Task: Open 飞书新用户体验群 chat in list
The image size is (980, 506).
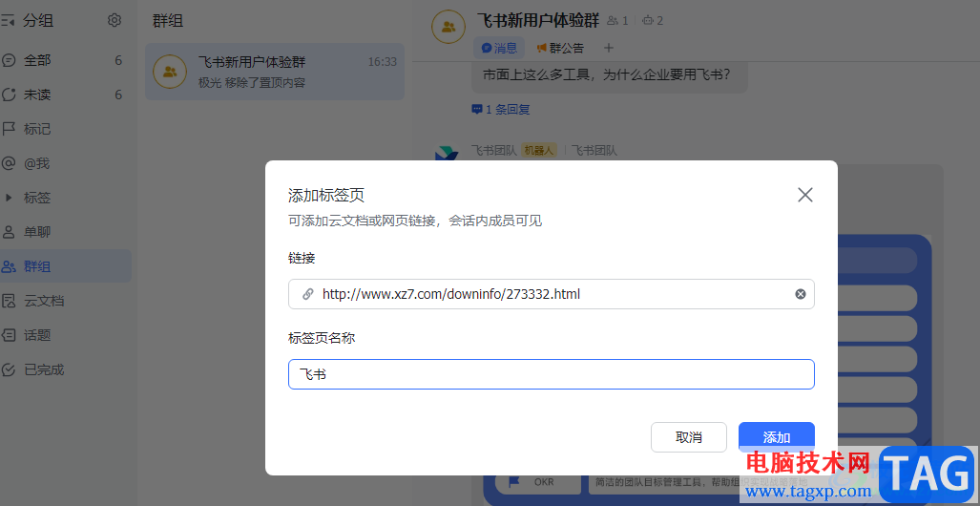Action: pos(275,72)
